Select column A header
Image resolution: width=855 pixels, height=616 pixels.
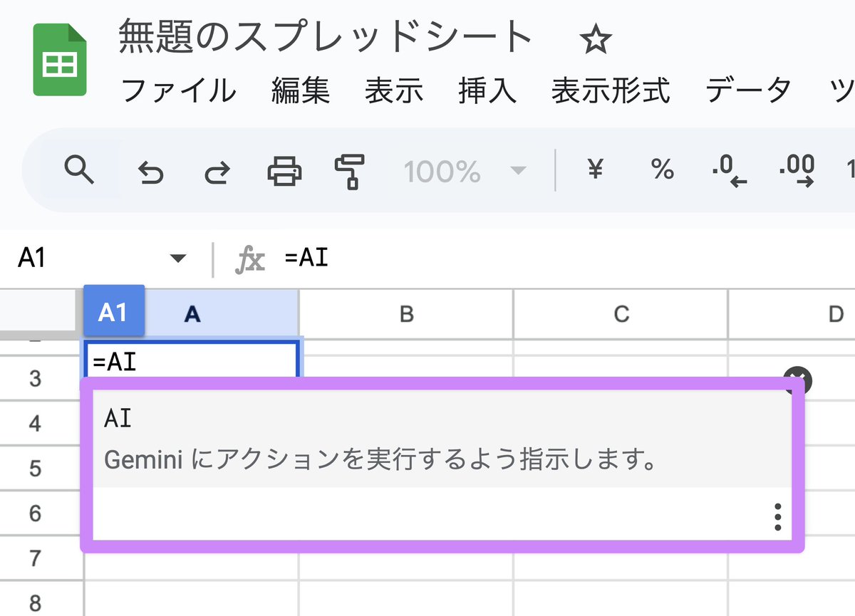[x=191, y=313]
